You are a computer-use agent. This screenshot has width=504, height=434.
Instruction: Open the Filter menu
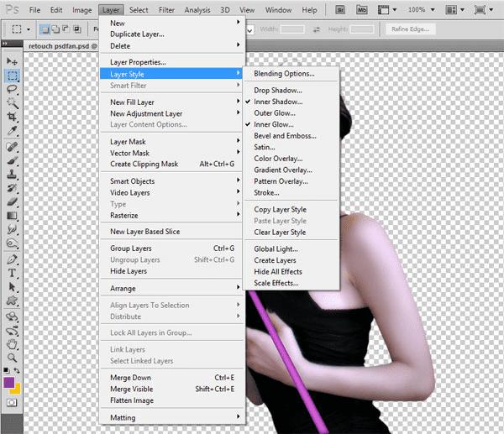pos(166,10)
